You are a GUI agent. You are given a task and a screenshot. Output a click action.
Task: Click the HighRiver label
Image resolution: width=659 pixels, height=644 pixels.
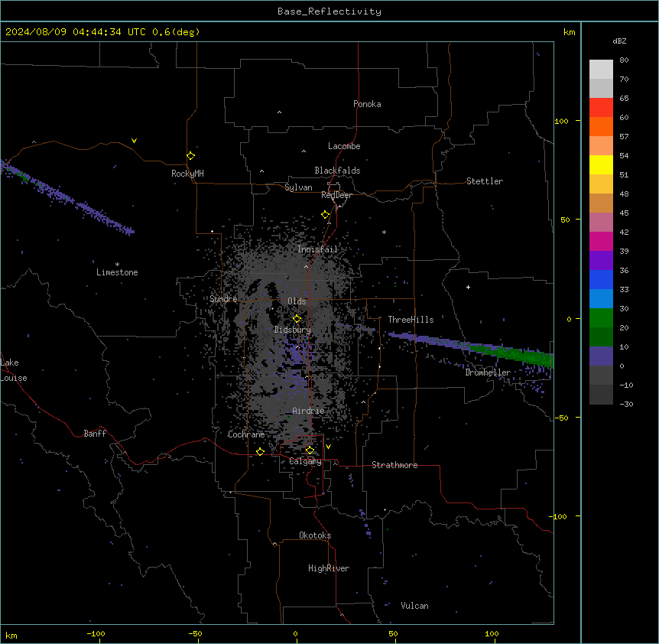[x=329, y=568]
